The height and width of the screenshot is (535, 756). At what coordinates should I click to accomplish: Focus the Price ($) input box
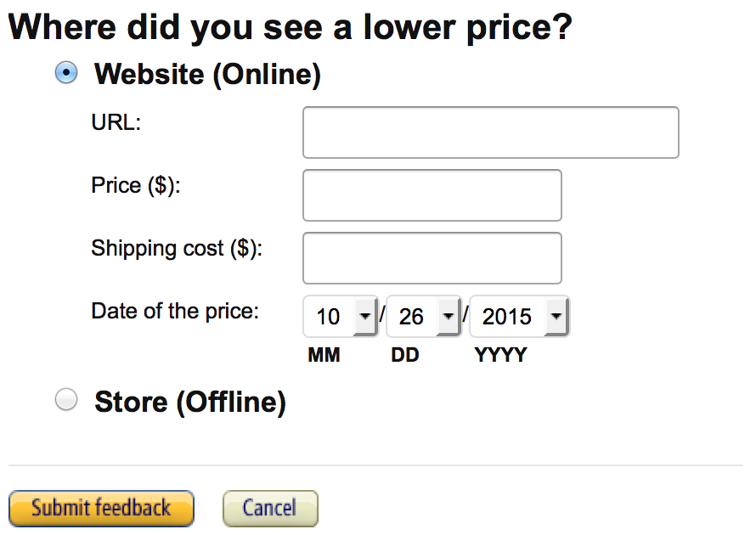tap(432, 195)
